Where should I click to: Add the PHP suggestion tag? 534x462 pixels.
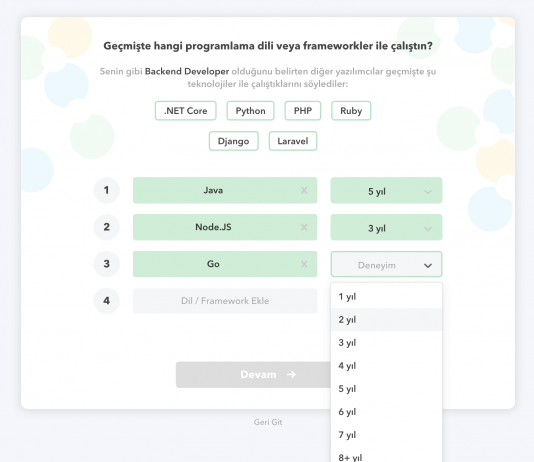(303, 111)
